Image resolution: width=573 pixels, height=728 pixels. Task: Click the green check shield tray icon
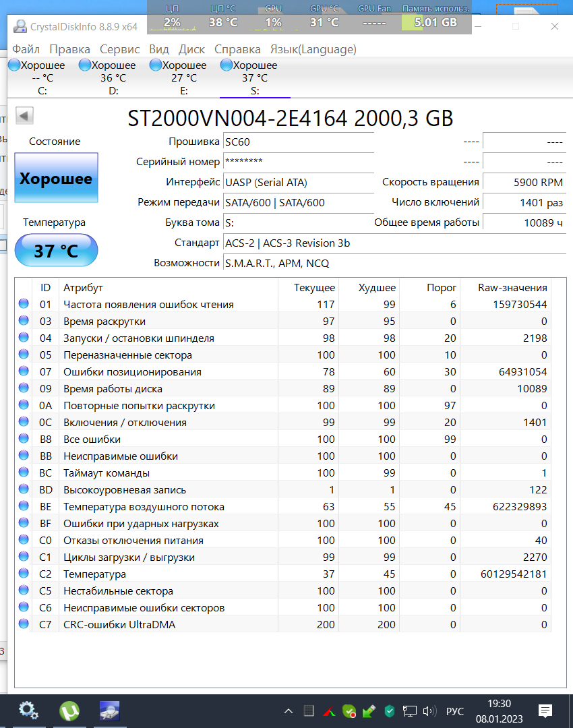(x=349, y=711)
